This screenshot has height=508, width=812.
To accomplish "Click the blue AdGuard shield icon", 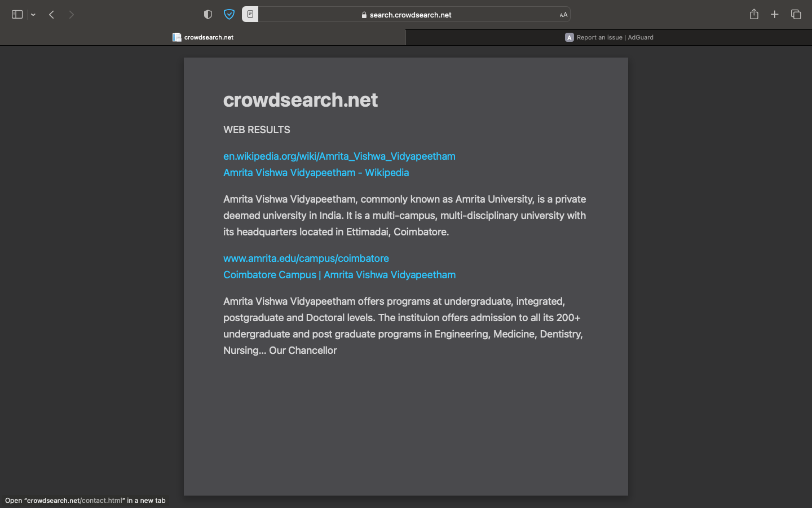I will click(229, 14).
